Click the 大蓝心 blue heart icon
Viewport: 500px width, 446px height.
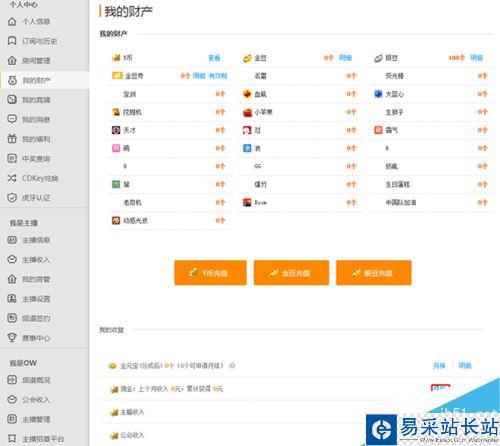[x=378, y=94]
